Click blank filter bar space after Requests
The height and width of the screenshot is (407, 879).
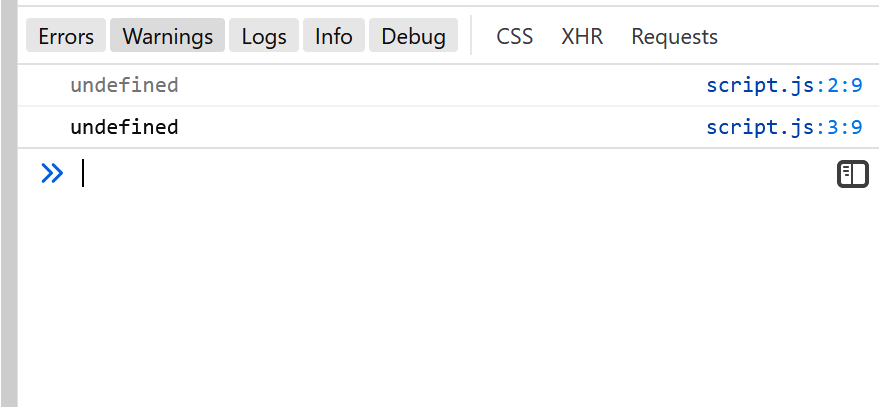(802, 36)
